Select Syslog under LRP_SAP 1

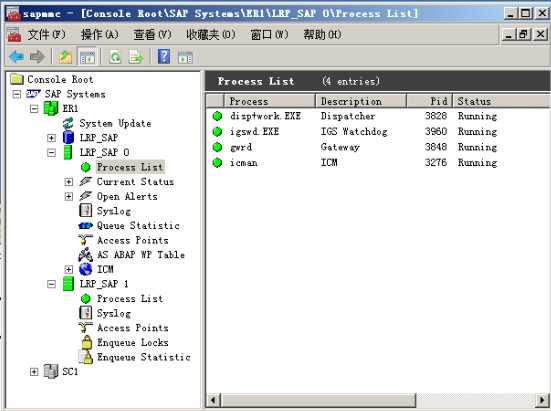pyautogui.click(x=114, y=313)
